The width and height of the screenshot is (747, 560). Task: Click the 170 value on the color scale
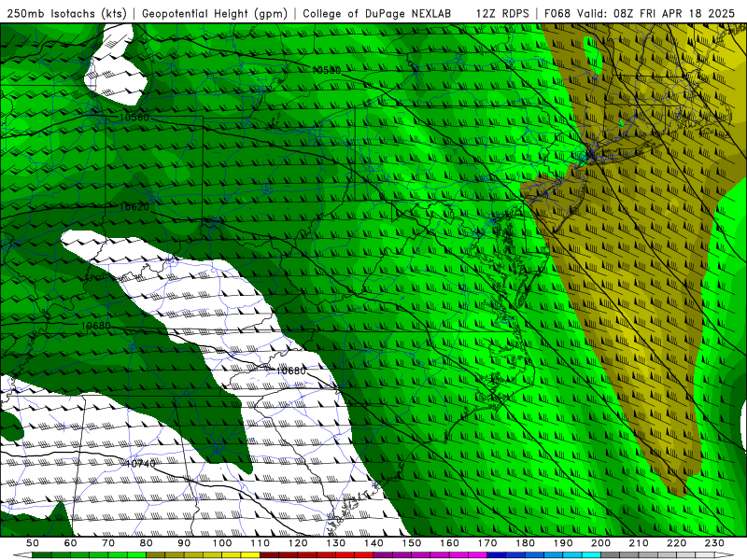[487, 543]
